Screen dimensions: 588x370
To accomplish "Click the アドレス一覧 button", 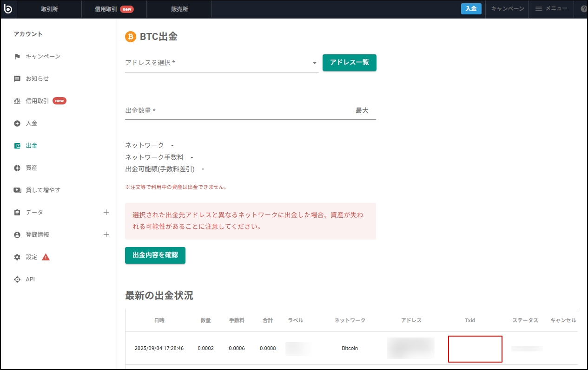I will (x=349, y=62).
